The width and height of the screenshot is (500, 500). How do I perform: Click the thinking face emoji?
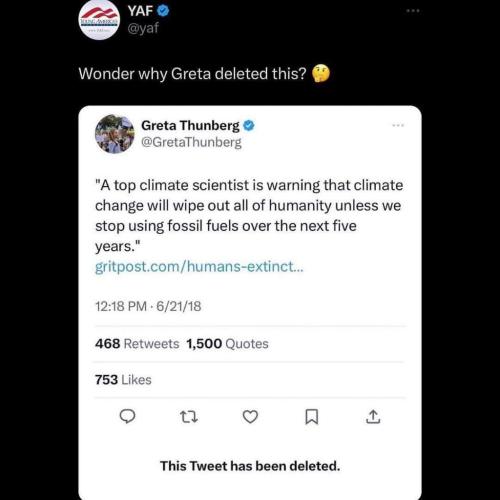[x=321, y=73]
